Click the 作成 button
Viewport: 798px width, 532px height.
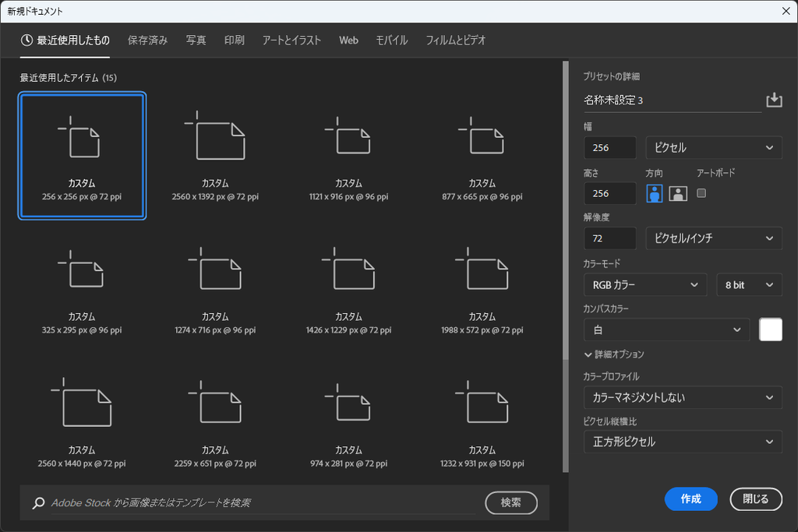point(690,499)
